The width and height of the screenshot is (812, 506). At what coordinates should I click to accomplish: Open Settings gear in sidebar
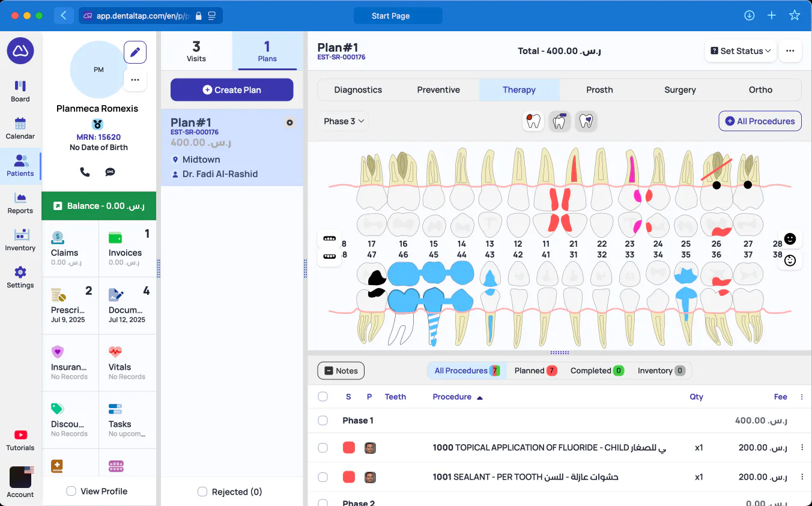tap(20, 277)
